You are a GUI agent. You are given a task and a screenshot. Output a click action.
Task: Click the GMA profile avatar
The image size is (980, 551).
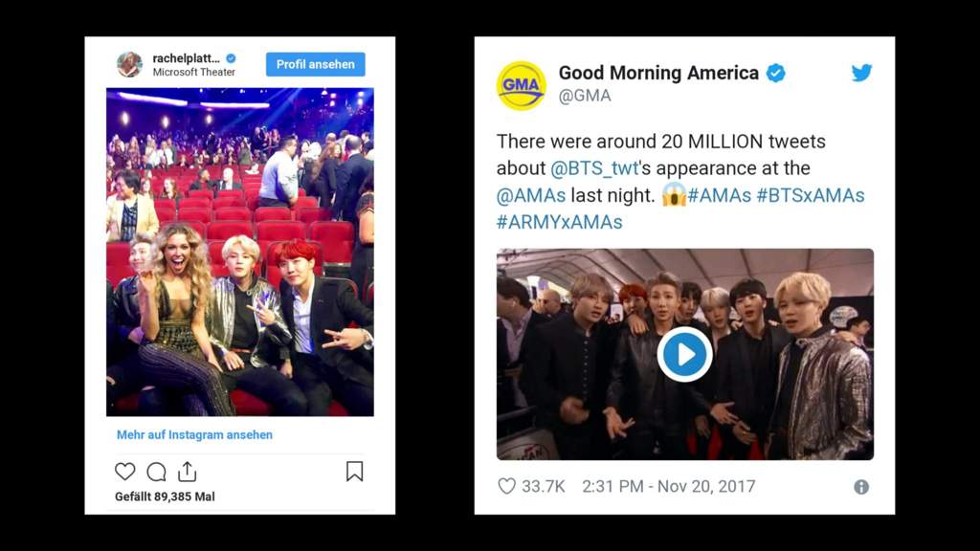tap(521, 85)
